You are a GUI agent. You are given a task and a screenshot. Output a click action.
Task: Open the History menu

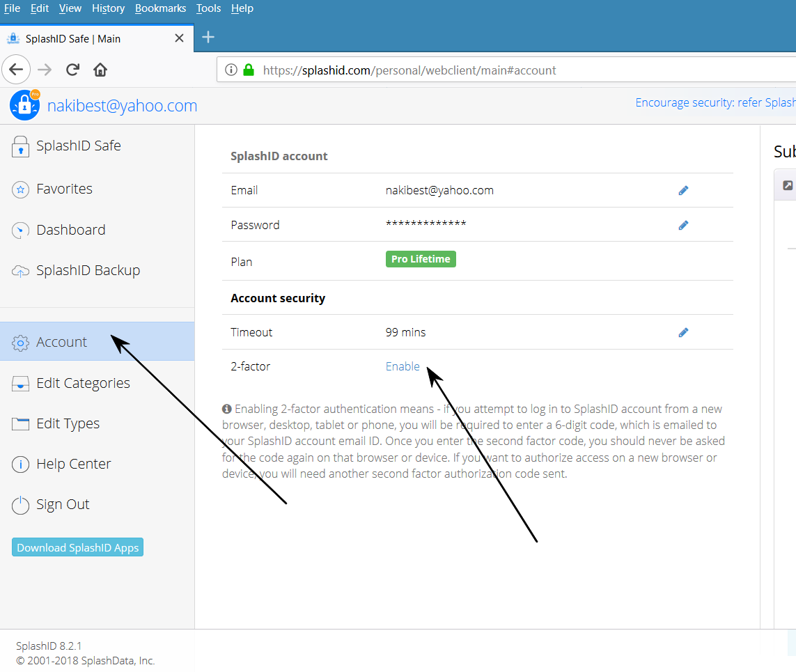coord(108,8)
